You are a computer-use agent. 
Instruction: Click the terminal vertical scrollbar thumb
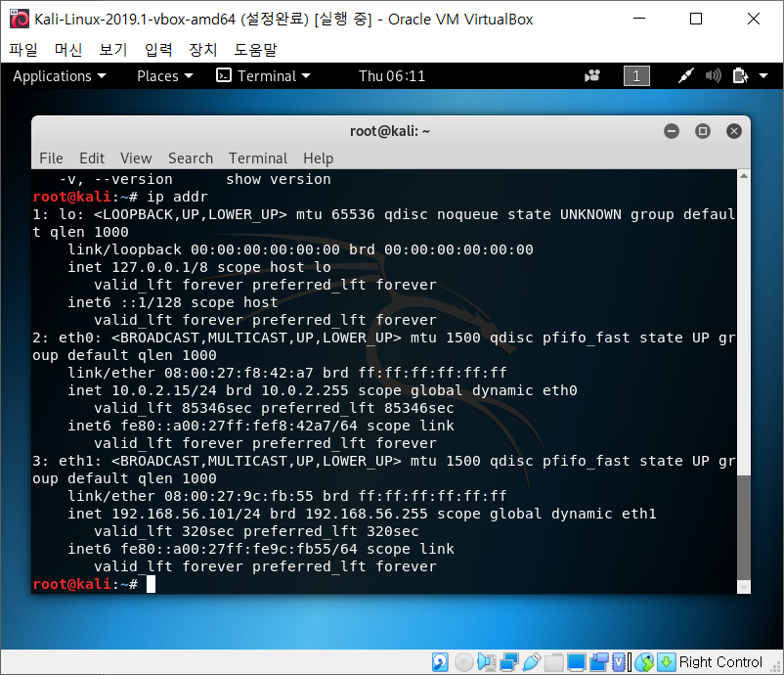744,528
